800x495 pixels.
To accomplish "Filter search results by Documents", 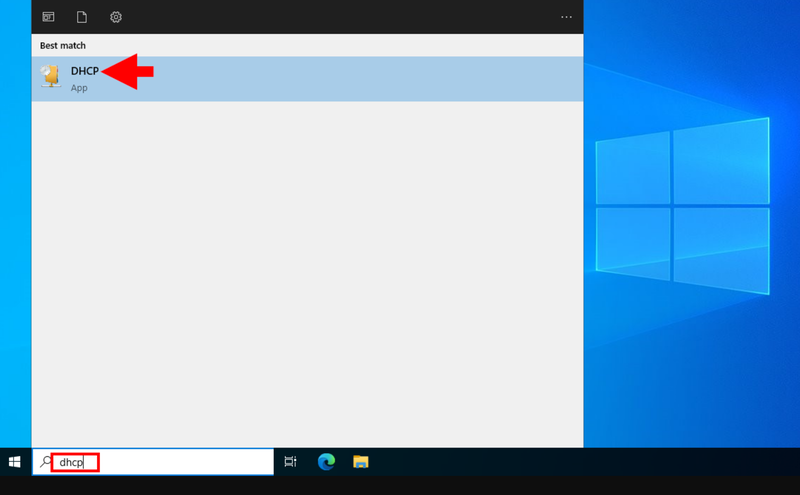I will [82, 17].
